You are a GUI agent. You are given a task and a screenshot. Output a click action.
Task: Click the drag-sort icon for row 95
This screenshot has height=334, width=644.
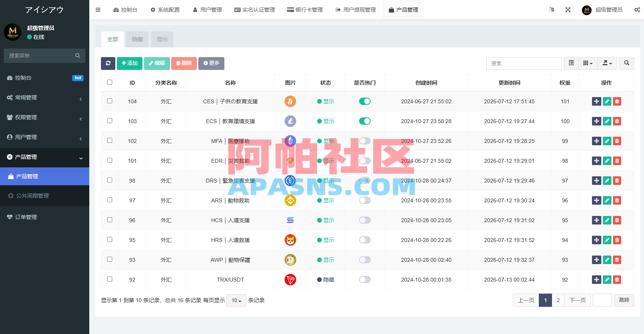(597, 240)
